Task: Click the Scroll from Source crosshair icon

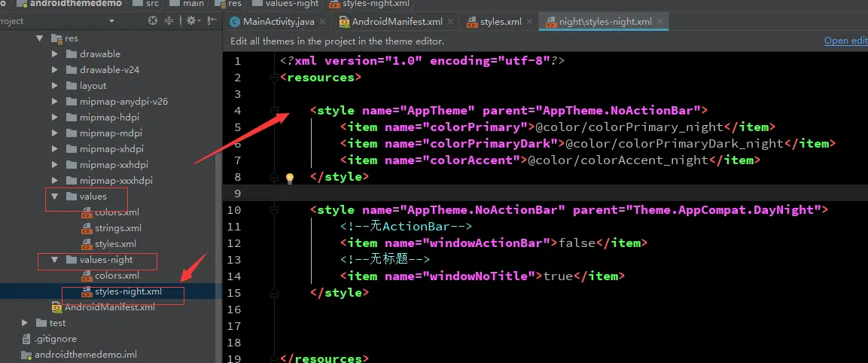Action: (154, 21)
